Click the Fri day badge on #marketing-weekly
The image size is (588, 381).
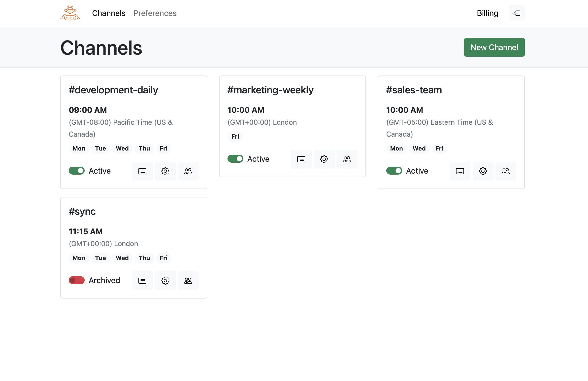tap(235, 136)
